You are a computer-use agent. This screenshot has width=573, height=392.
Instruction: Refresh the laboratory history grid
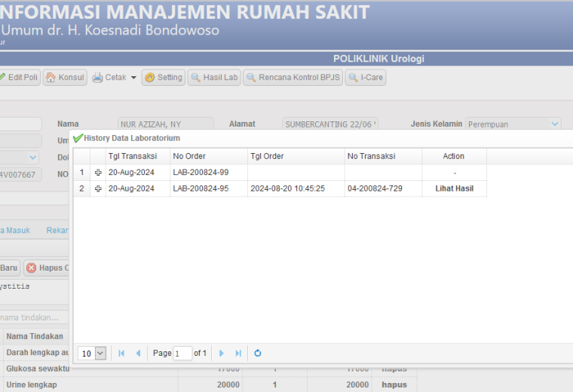[258, 354]
